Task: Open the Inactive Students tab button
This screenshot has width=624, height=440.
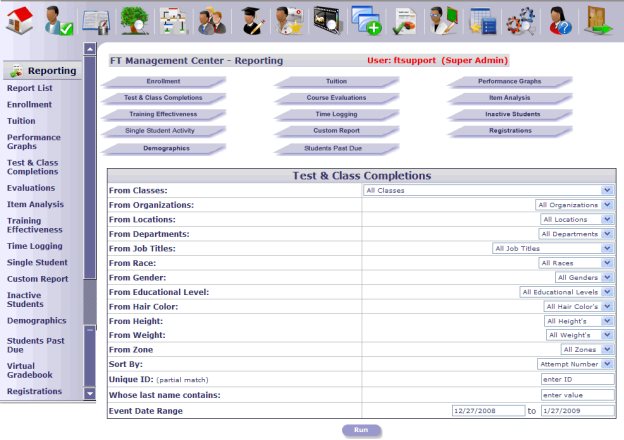Action: [510, 115]
